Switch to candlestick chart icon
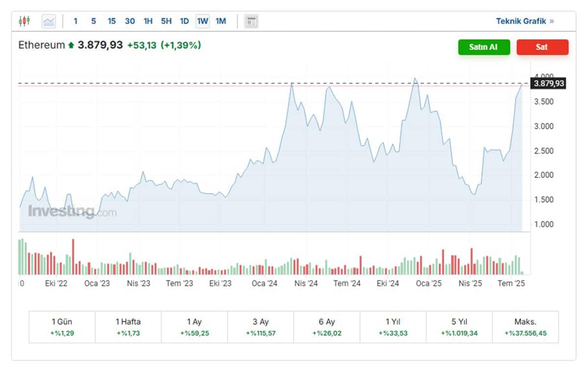The height and width of the screenshot is (369, 588). [24, 21]
